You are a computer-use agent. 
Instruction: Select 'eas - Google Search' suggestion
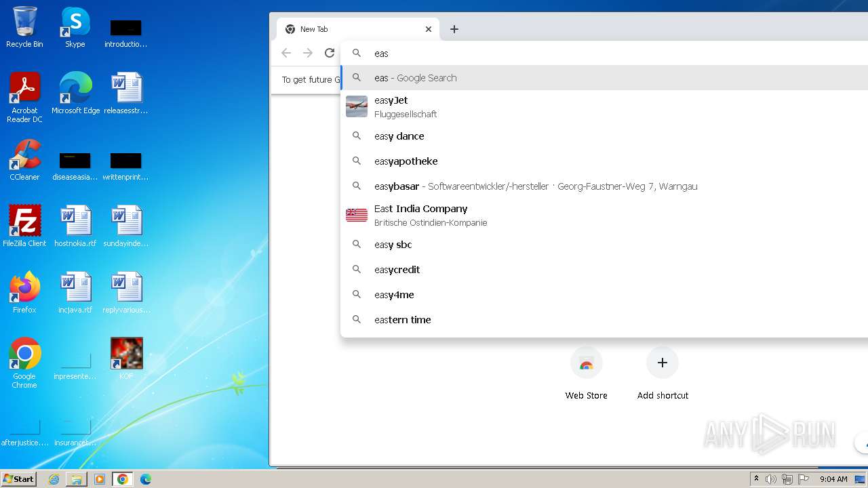604,78
